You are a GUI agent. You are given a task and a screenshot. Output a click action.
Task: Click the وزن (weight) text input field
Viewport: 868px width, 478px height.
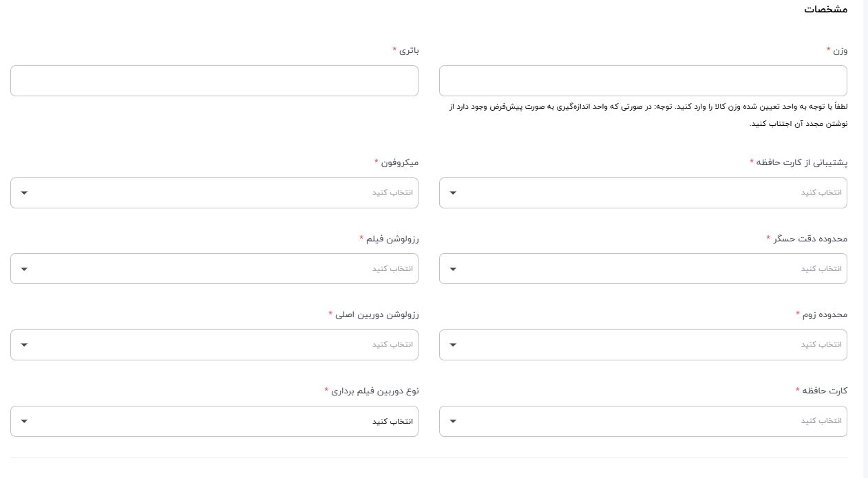point(643,80)
